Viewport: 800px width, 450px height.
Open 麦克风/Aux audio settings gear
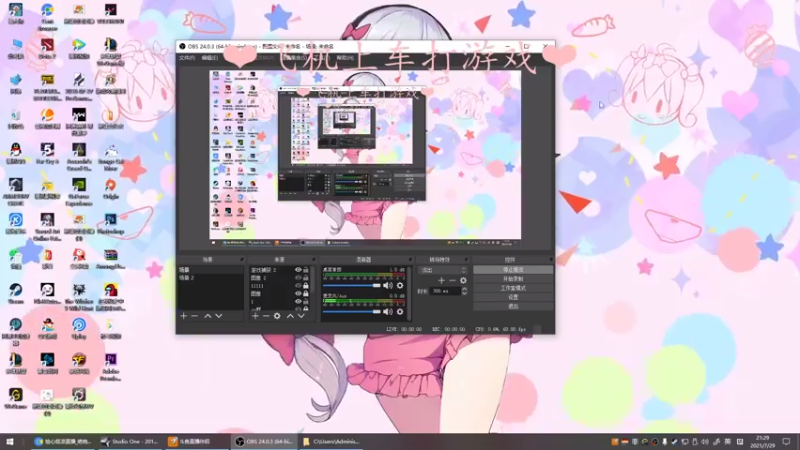[400, 311]
